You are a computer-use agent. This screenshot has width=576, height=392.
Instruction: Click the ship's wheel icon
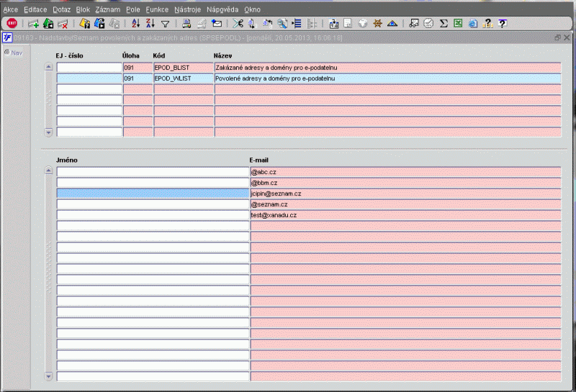click(x=377, y=24)
